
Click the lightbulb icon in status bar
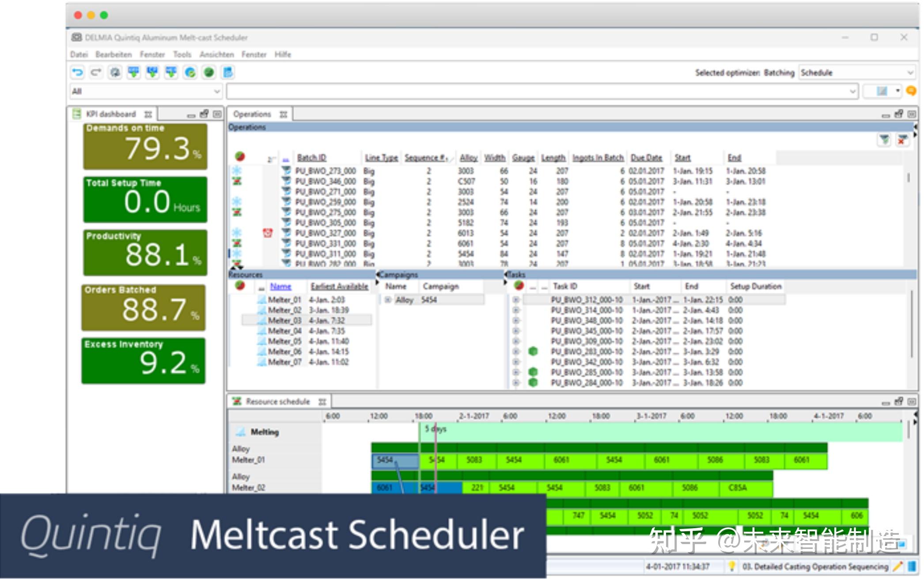(x=732, y=566)
